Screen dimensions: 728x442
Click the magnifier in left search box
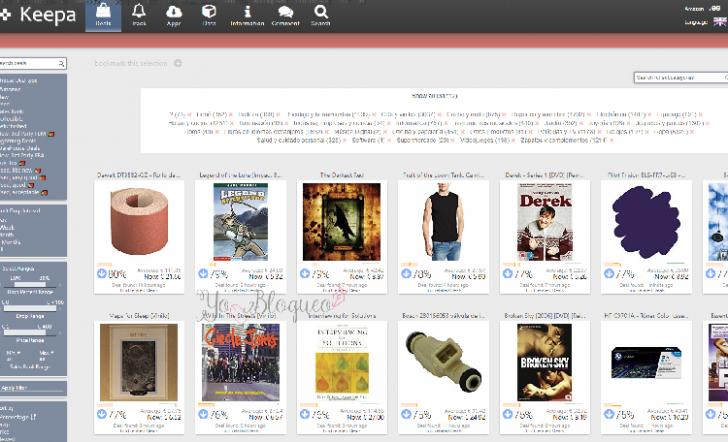click(61, 64)
